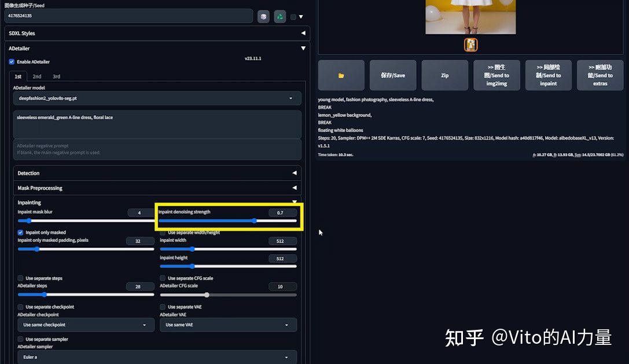Open the ADetailer VAE dropdown

click(x=228, y=325)
